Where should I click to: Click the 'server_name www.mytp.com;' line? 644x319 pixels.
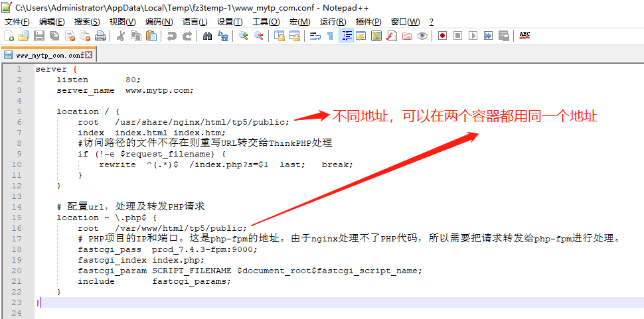coord(125,90)
